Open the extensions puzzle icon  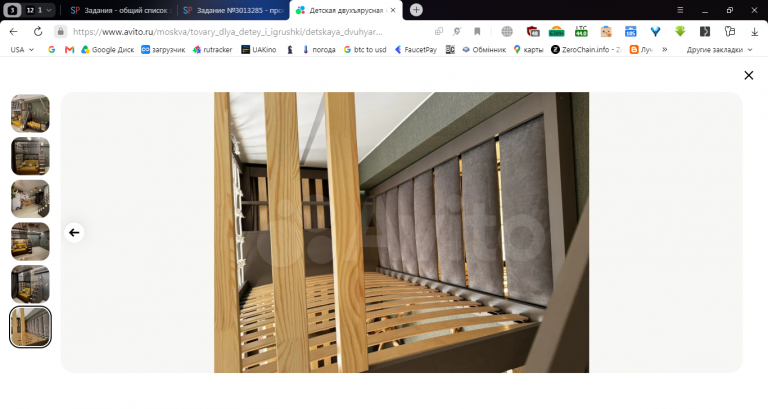pos(729,32)
